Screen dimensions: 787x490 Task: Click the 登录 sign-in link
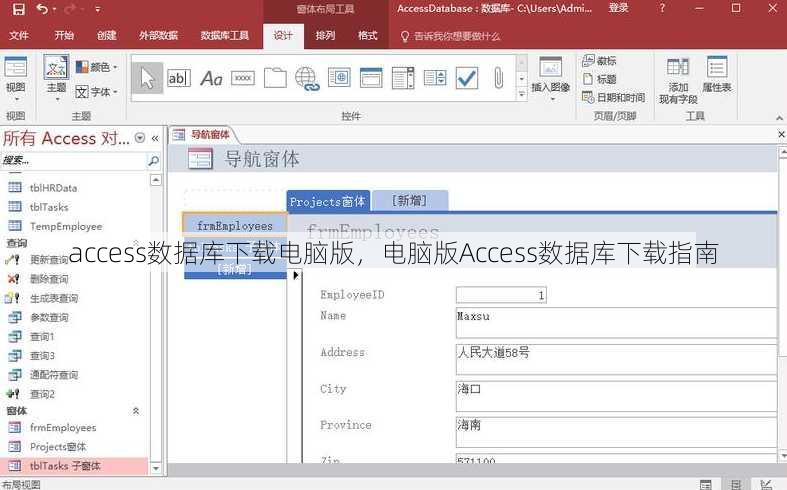point(618,8)
